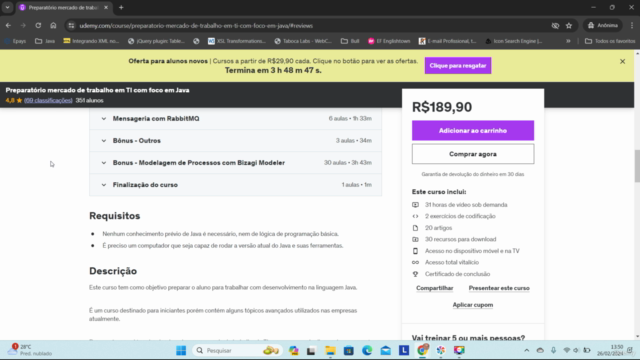The height and width of the screenshot is (360, 640).
Task: Expand the Mensageria com RabbitMQ section
Action: click(236, 118)
